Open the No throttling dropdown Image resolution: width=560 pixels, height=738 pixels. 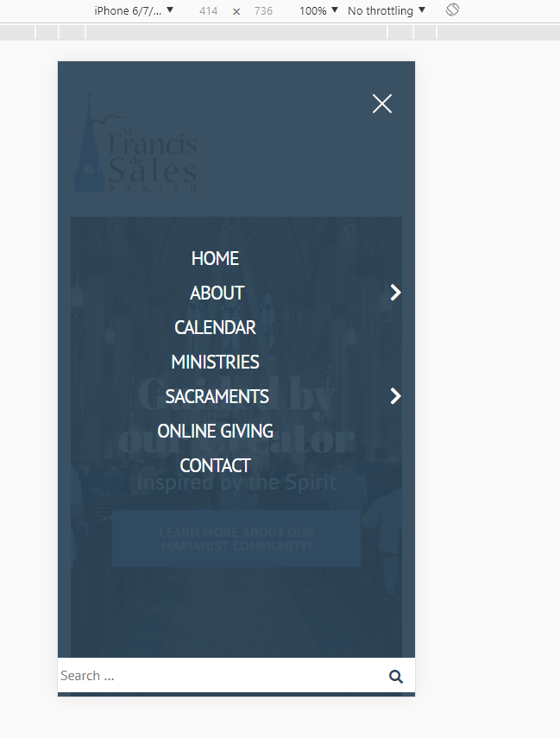(386, 10)
